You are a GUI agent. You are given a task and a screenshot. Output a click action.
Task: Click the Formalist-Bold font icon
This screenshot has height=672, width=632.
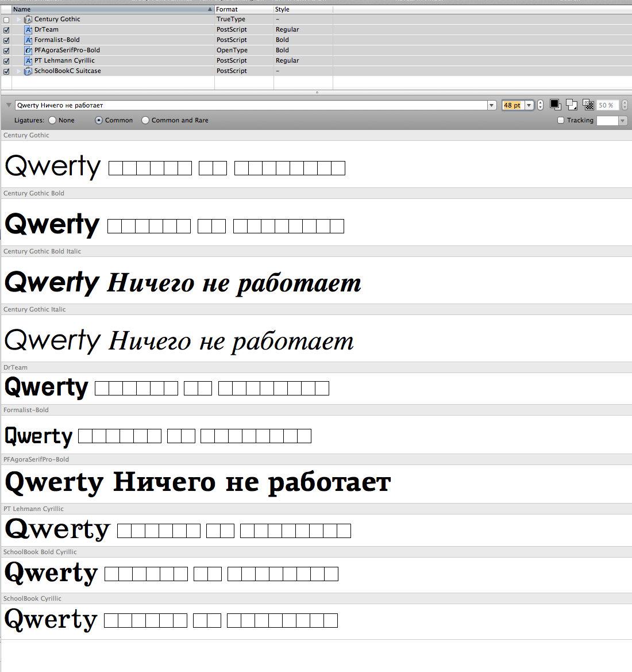(x=28, y=40)
